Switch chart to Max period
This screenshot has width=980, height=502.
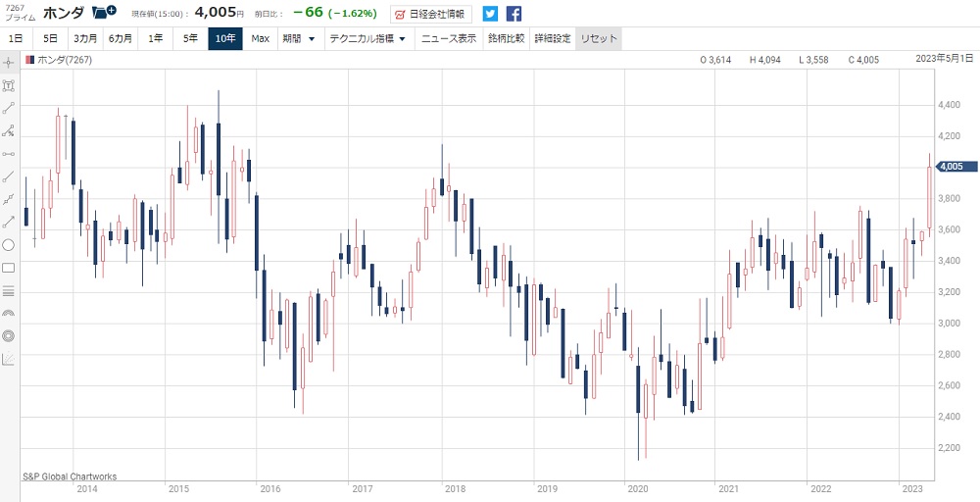click(260, 39)
